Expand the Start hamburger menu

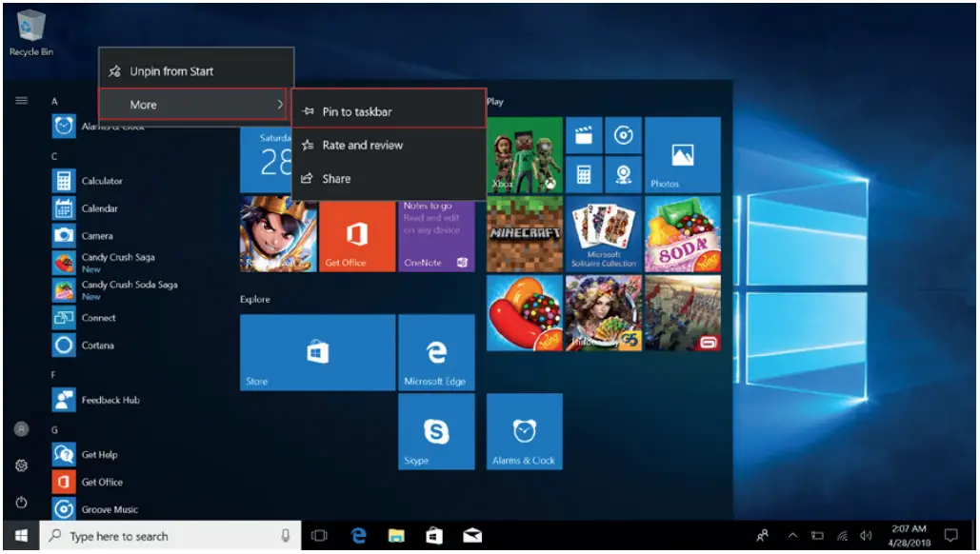pyautogui.click(x=21, y=101)
